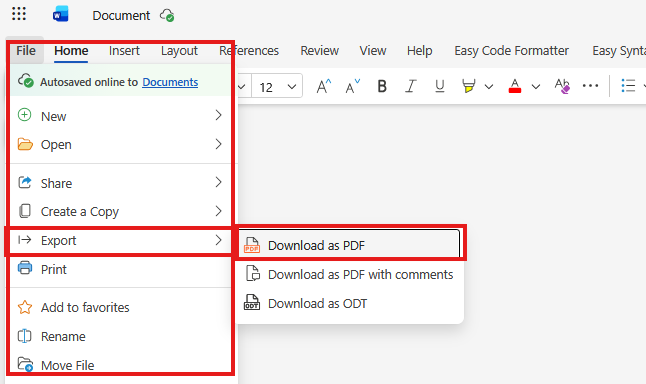Click the Autosaved online checkmark icon
This screenshot has height=384, width=646.
click(x=26, y=81)
